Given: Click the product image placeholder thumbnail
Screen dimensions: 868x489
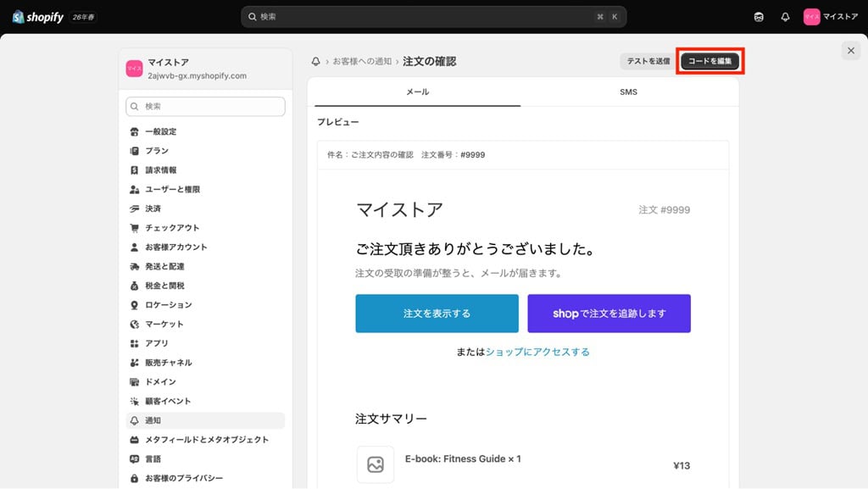Looking at the screenshot, I should coord(376,464).
